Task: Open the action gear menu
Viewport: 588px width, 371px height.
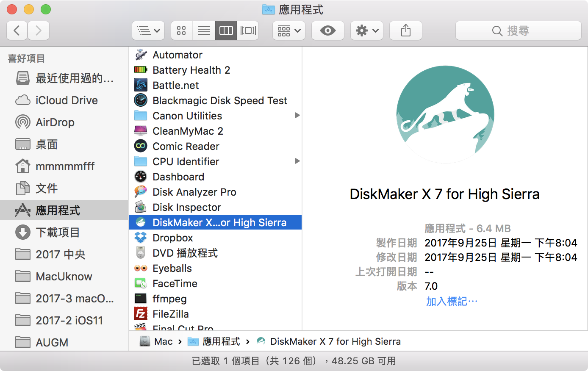Action: (x=367, y=30)
